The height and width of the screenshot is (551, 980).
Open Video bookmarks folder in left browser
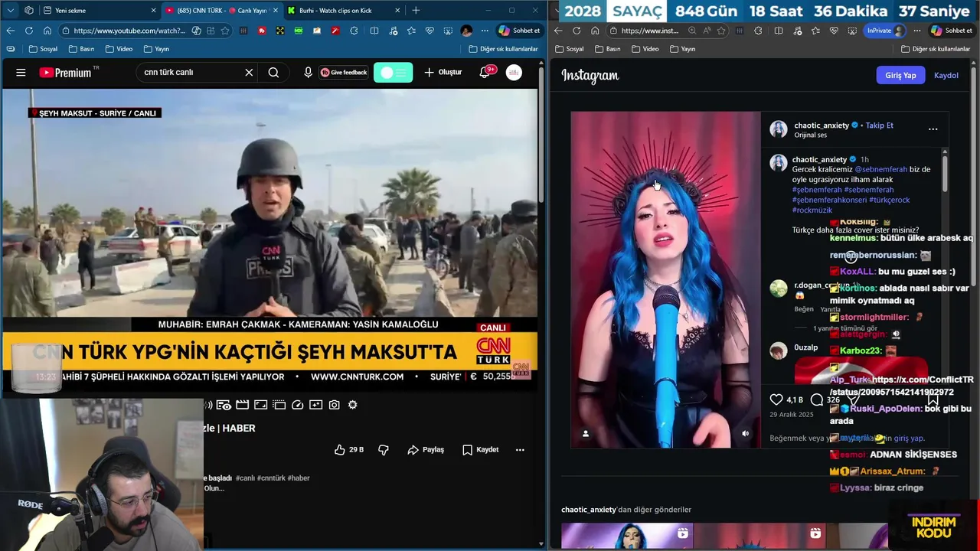[x=119, y=49]
